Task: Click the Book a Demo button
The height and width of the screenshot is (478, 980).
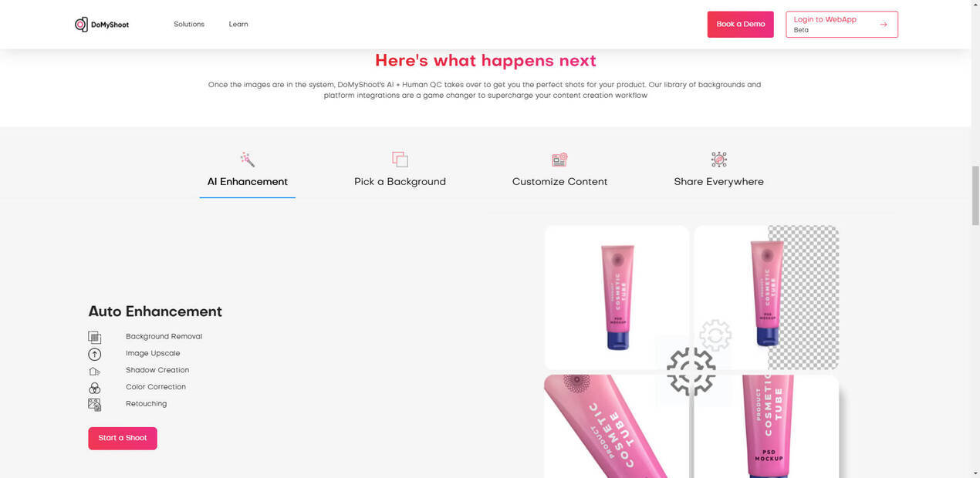Action: (741, 25)
